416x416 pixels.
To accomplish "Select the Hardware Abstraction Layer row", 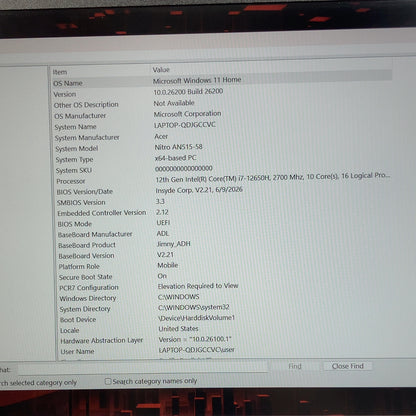I will [x=224, y=340].
